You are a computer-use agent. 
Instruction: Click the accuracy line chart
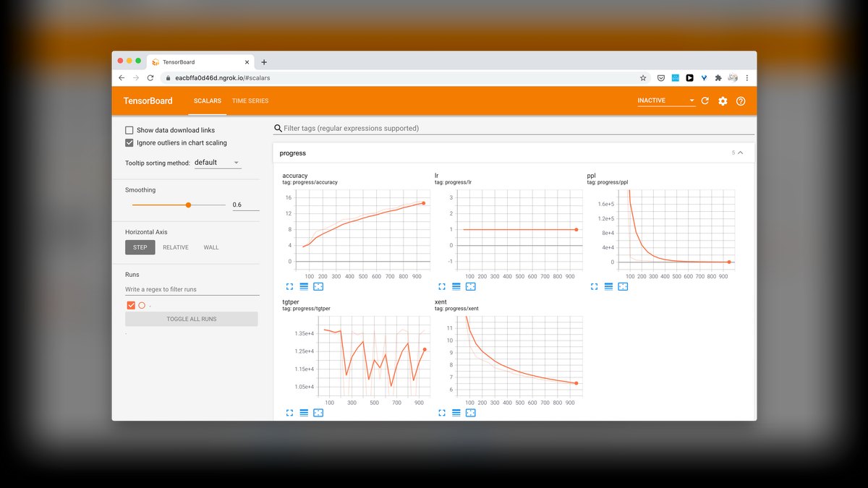[x=363, y=231]
